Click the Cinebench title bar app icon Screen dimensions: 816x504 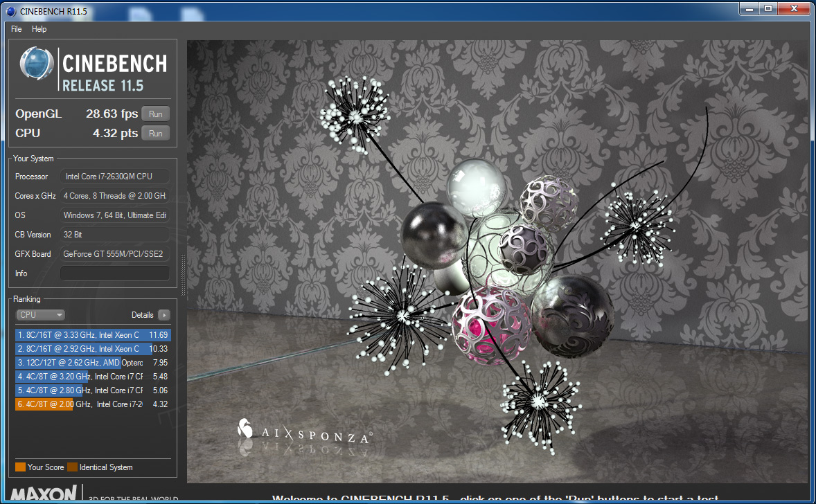11,11
